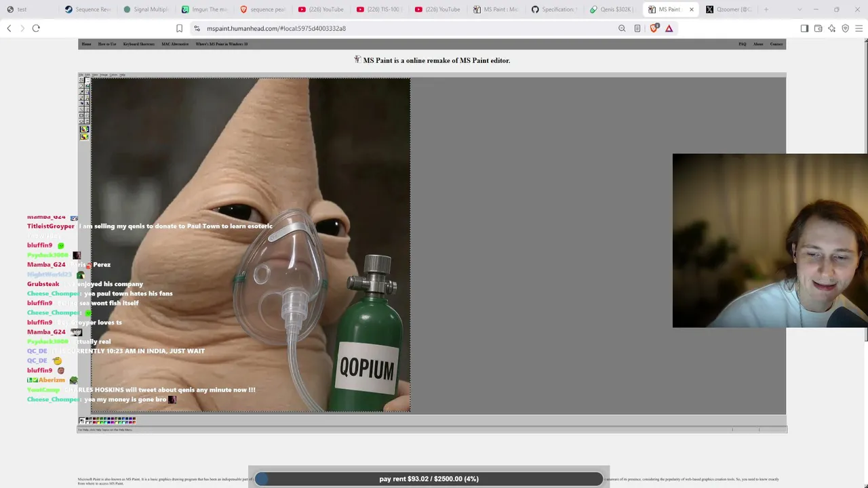This screenshot has width=868, height=488.
Task: Open the File menu in Paint
Action: point(81,75)
